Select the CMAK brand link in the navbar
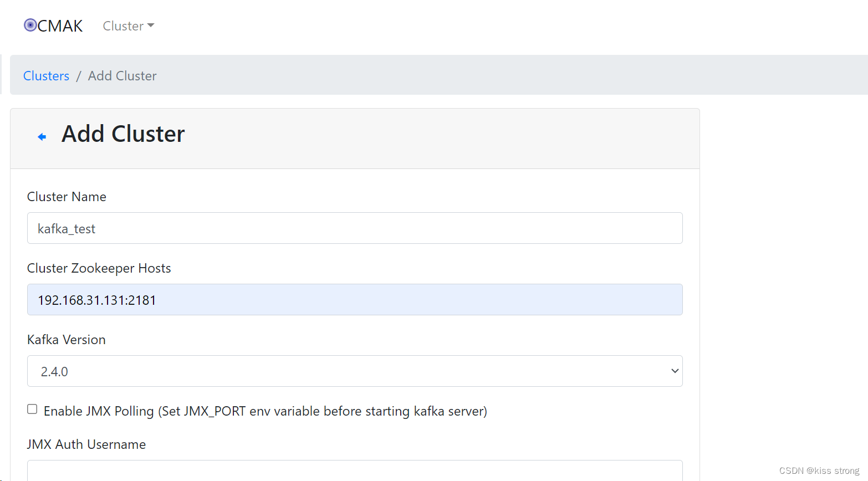 [x=53, y=25]
